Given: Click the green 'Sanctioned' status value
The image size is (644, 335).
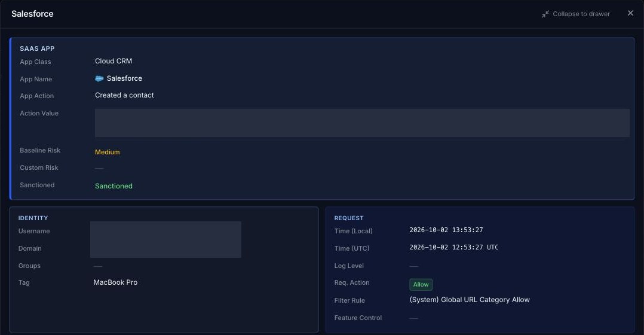Looking at the screenshot, I should pos(114,186).
